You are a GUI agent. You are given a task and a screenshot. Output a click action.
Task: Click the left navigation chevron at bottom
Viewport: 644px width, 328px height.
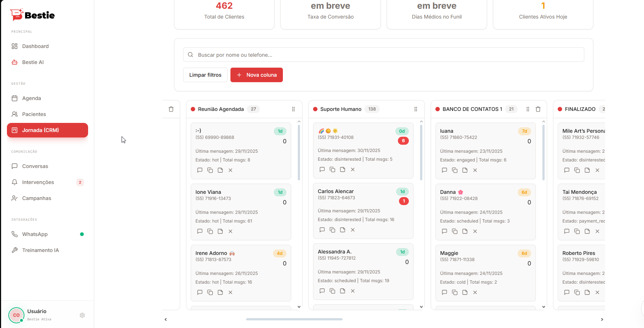166,319
